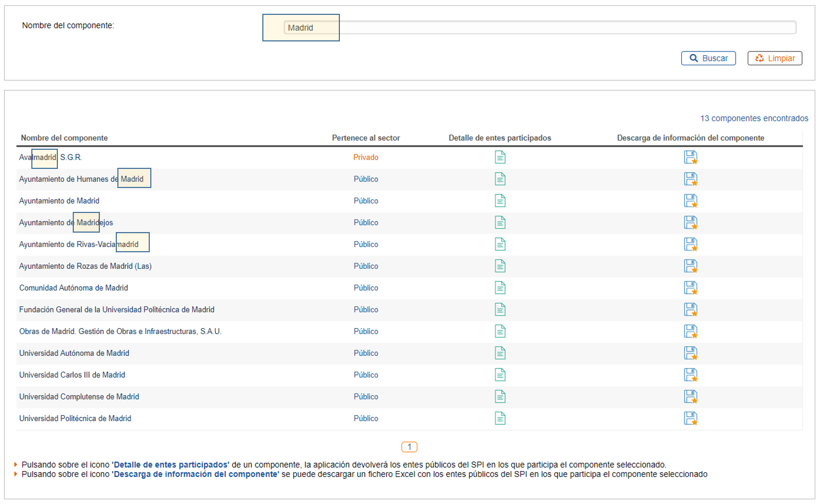Select 'Público' sector for Universidad Politécnica de Madrid

366,418
